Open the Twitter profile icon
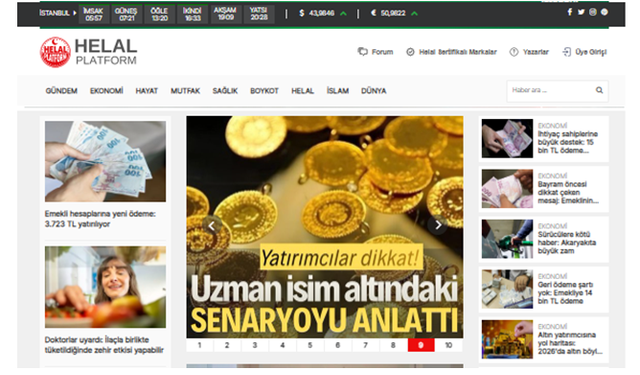Viewport: 640px width, 375px height. [581, 12]
